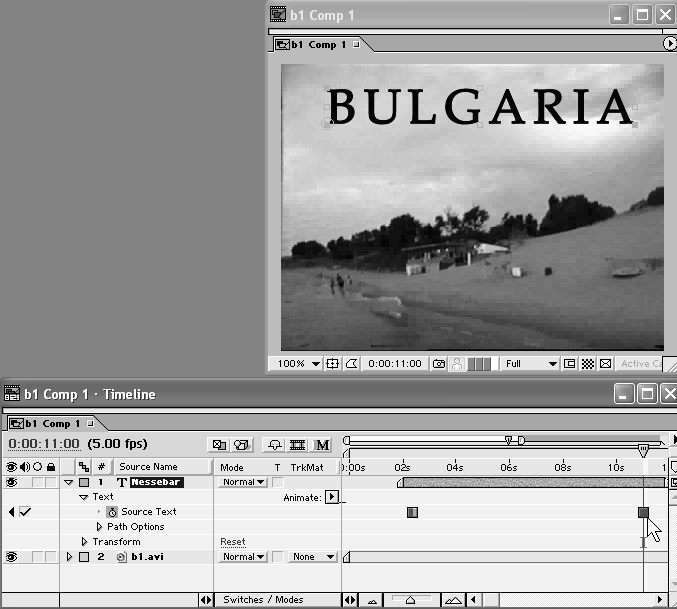677x609 pixels.
Task: Click the region of interest icon
Action: pyautogui.click(x=569, y=364)
